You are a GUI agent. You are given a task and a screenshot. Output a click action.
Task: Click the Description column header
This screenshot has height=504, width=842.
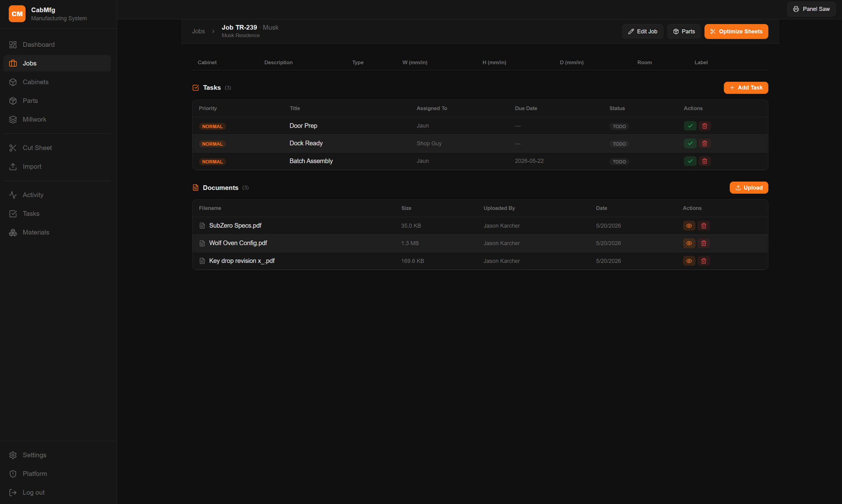(x=278, y=62)
